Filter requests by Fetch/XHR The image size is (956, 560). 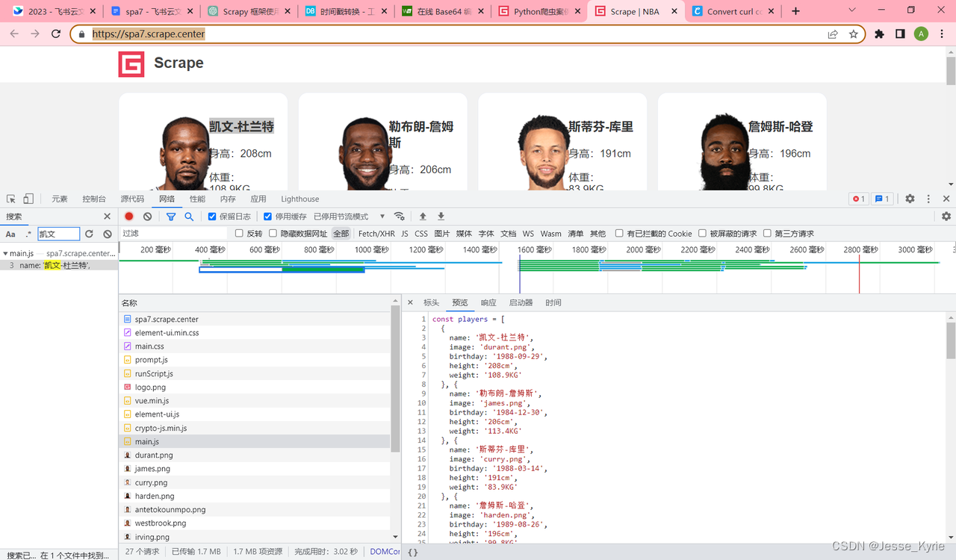(x=376, y=234)
